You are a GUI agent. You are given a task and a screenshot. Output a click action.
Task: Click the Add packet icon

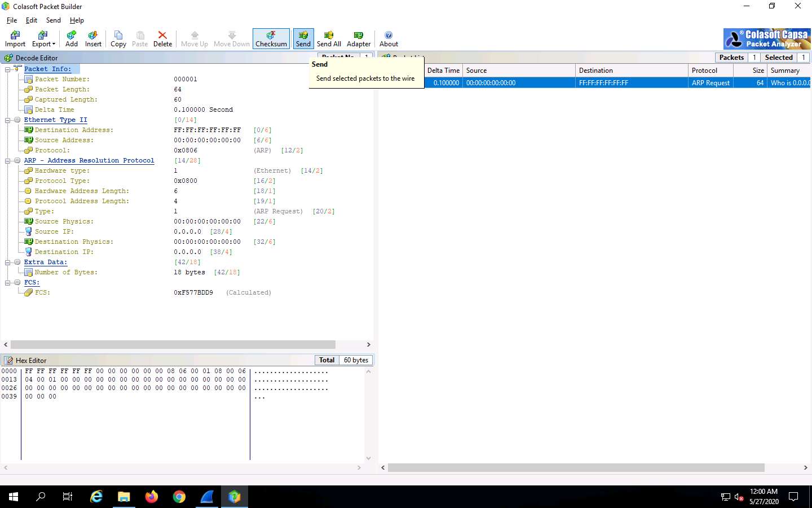pos(72,39)
